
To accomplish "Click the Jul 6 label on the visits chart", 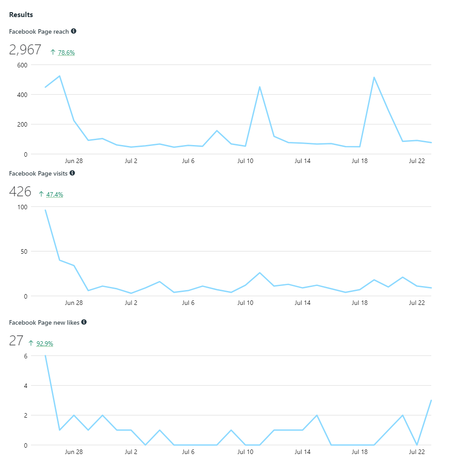I will (188, 303).
